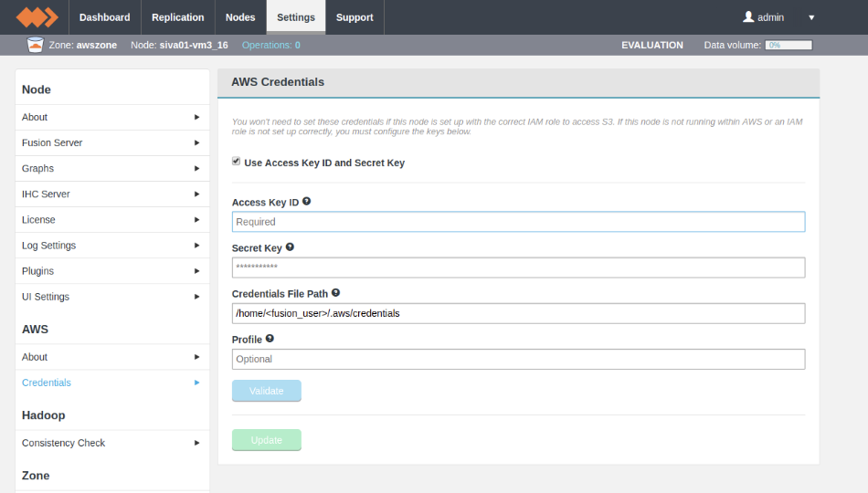Click Credentials File Path help icon
Viewport: 868px width, 493px height.
[335, 293]
